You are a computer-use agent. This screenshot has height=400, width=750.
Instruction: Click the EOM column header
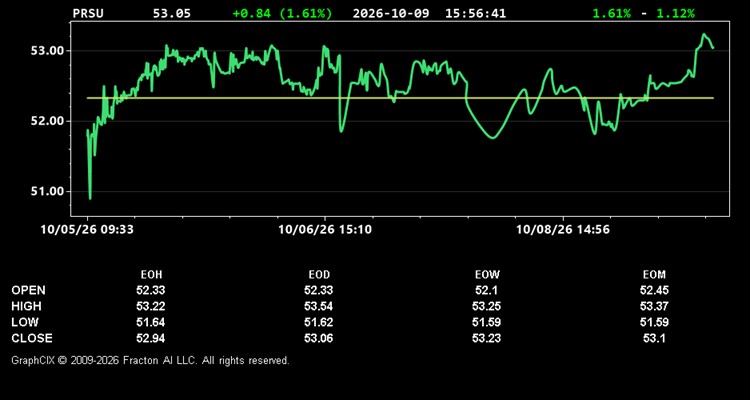(654, 275)
